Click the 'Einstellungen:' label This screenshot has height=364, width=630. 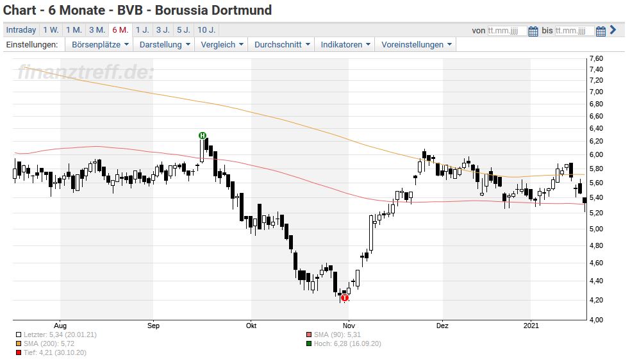point(32,45)
